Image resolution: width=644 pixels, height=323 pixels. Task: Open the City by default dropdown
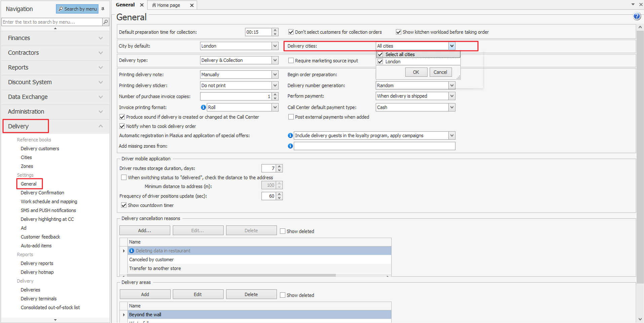pyautogui.click(x=275, y=46)
